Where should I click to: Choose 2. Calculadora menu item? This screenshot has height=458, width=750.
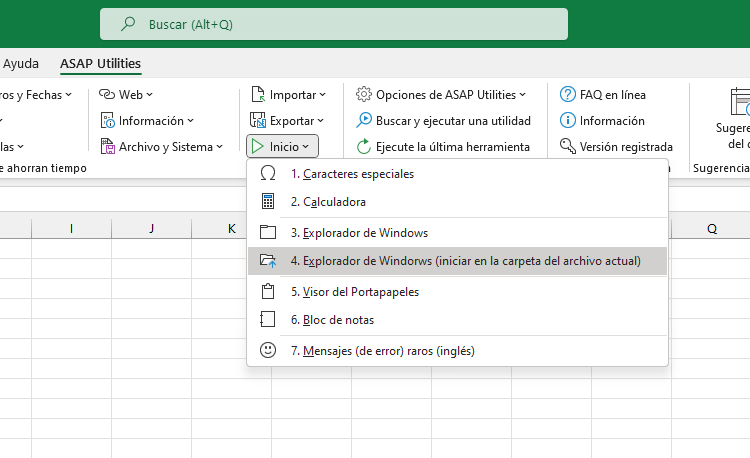coord(457,201)
